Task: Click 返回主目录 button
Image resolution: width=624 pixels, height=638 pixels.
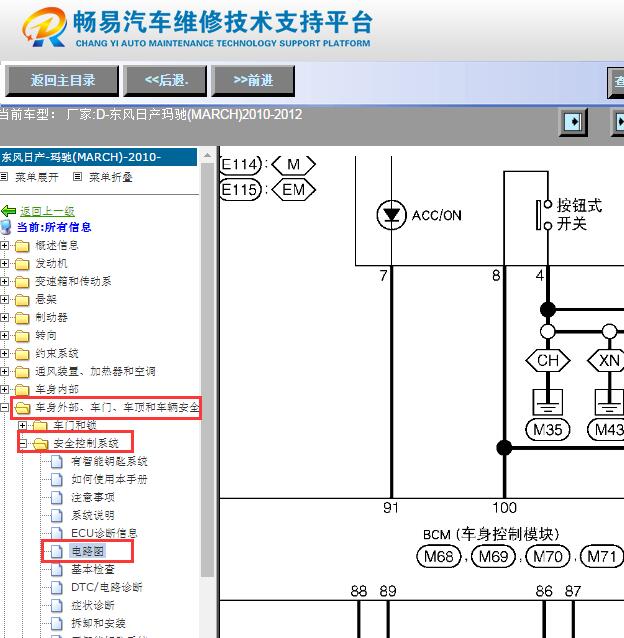Action: 62,81
